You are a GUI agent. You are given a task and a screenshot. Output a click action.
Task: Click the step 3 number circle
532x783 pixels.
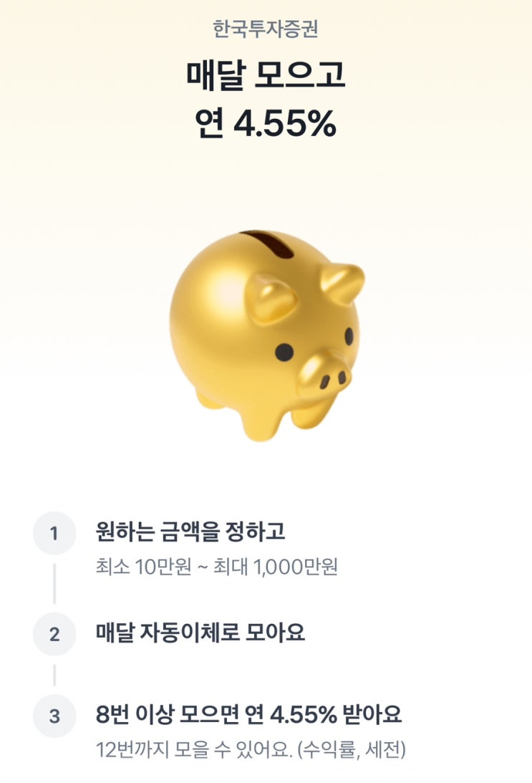click(54, 716)
